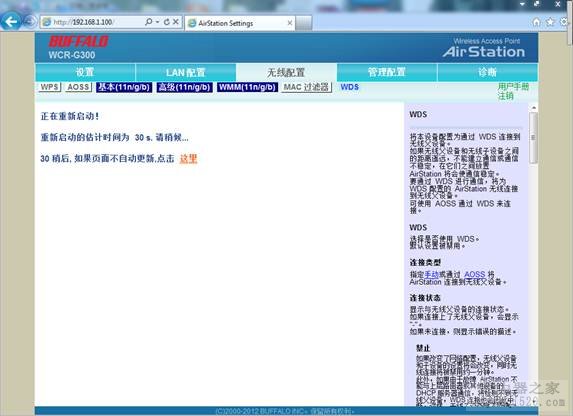The image size is (573, 416).
Task: Open the 用户手册 link
Action: coord(513,87)
